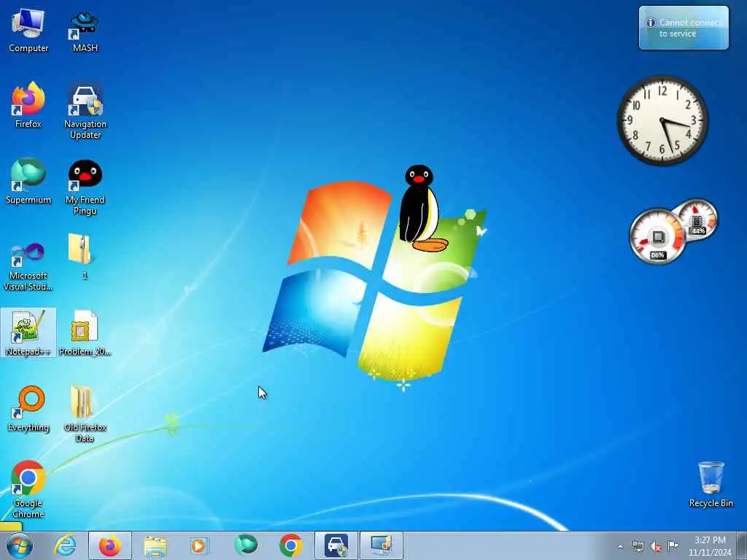Open the Computer desktop icon
This screenshot has width=747, height=560.
tap(28, 30)
